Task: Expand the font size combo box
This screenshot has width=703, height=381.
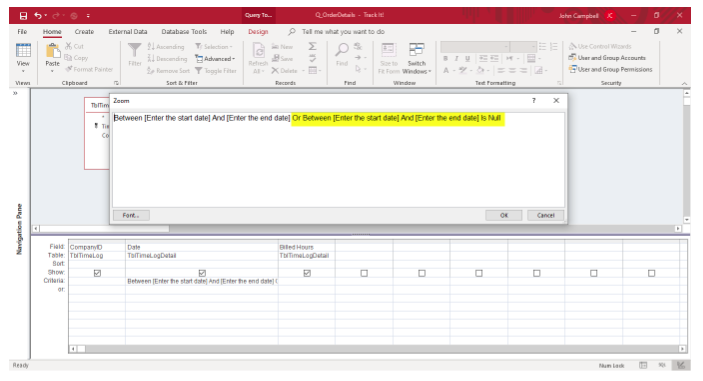Action: tap(533, 47)
